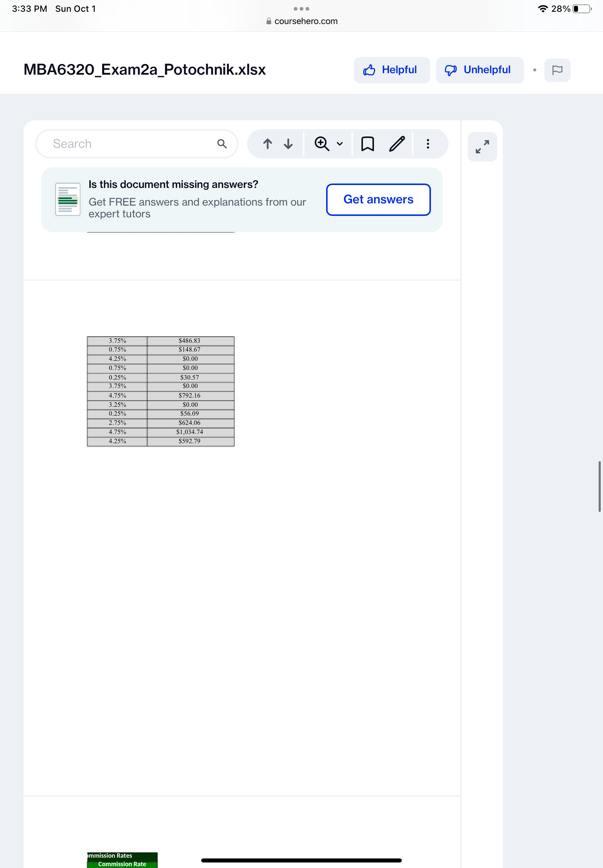Open the tab overview dots at screen top

click(301, 8)
